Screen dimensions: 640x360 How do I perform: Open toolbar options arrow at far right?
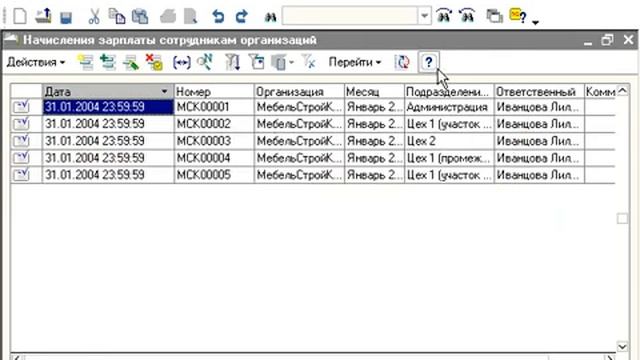[x=536, y=22]
